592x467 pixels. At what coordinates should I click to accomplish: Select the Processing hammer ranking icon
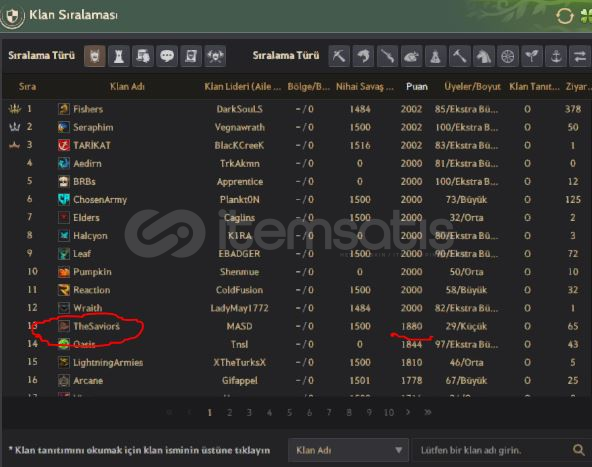459,56
